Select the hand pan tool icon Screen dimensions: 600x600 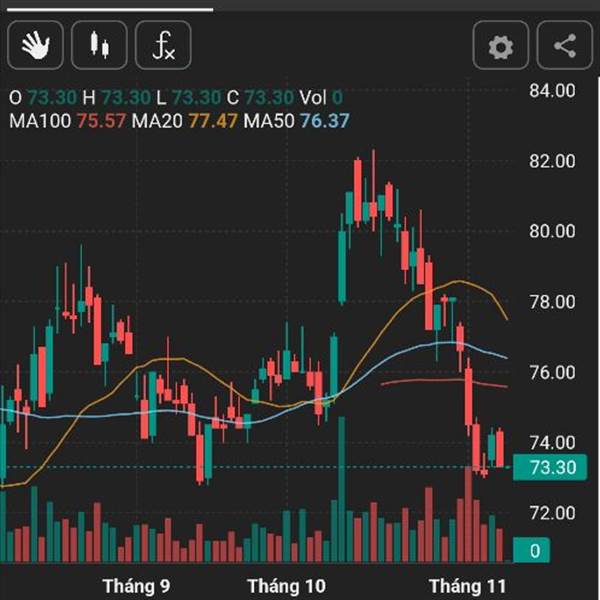[35, 45]
